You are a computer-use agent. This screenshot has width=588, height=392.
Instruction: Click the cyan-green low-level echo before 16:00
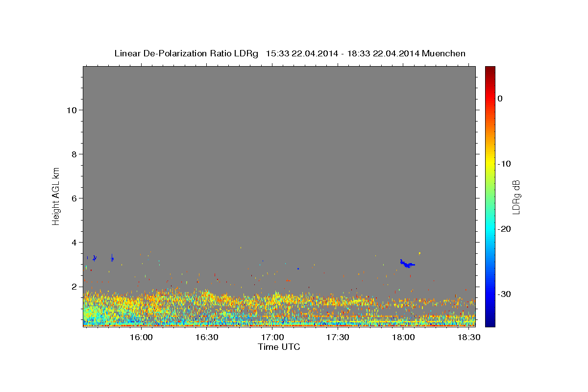[x=98, y=313]
